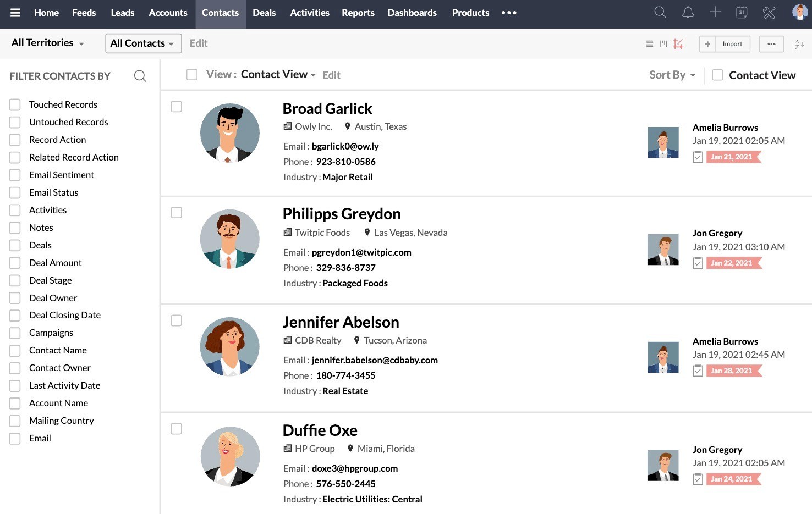
Task: Open the Leads module
Action: [x=123, y=13]
